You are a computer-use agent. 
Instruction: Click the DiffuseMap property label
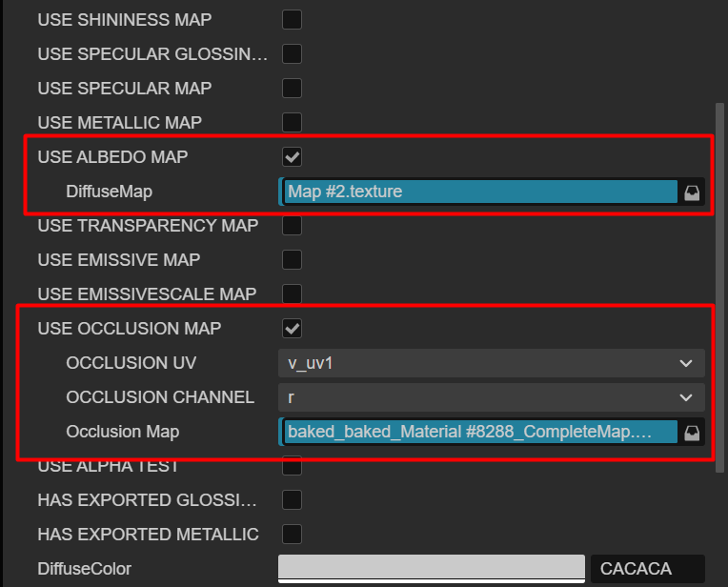pos(110,192)
